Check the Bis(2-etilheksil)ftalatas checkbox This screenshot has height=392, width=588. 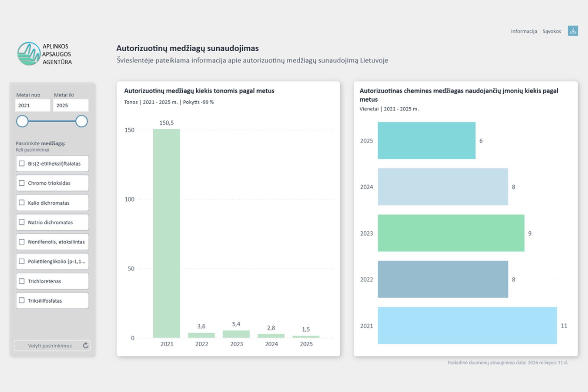pyautogui.click(x=22, y=164)
